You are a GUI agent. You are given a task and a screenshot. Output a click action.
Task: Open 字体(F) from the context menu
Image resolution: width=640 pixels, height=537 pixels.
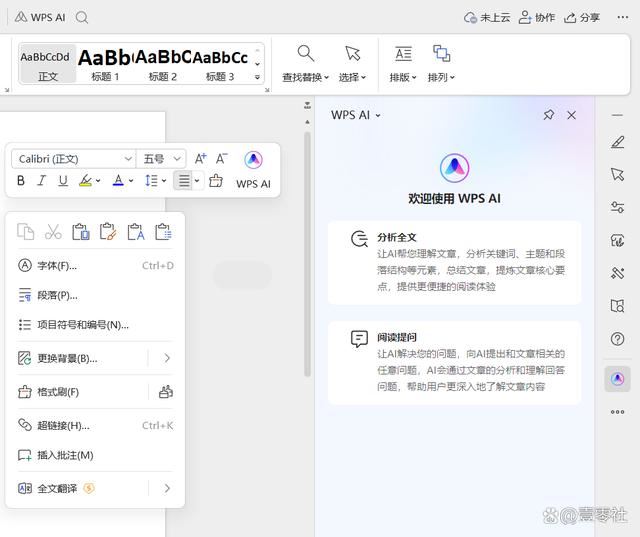[57, 265]
